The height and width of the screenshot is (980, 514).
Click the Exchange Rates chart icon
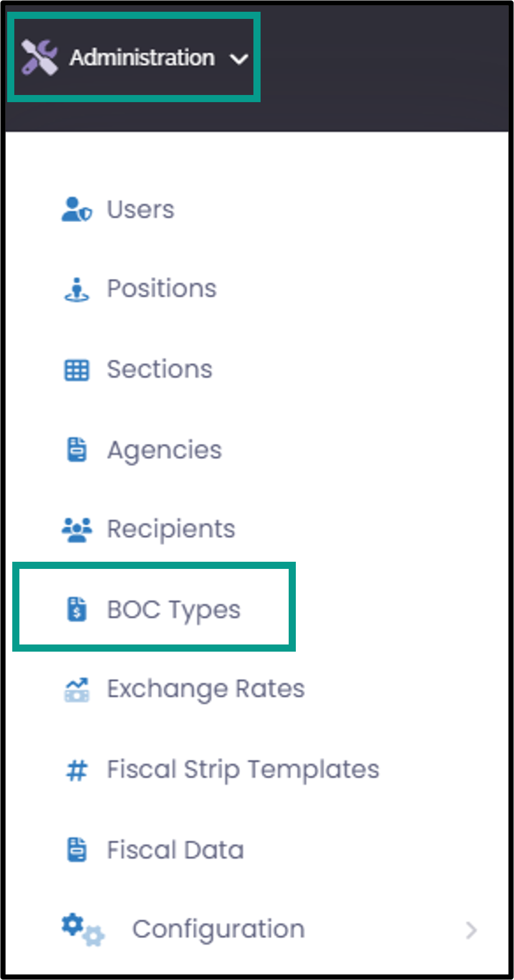[x=77, y=690]
